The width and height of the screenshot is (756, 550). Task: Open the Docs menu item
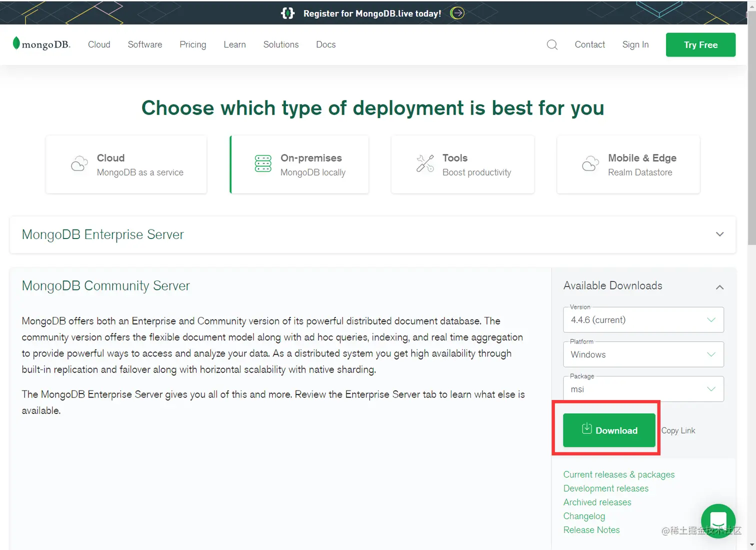point(325,44)
